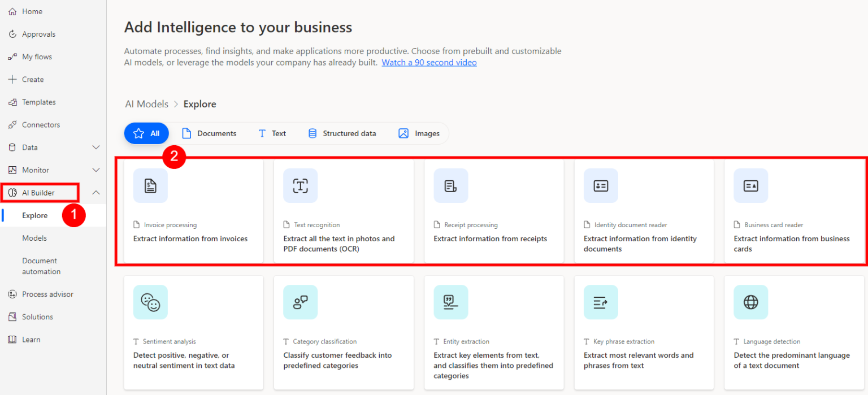Select the Key phrase extraction icon
Screen dimensions: 868x395
[601, 302]
